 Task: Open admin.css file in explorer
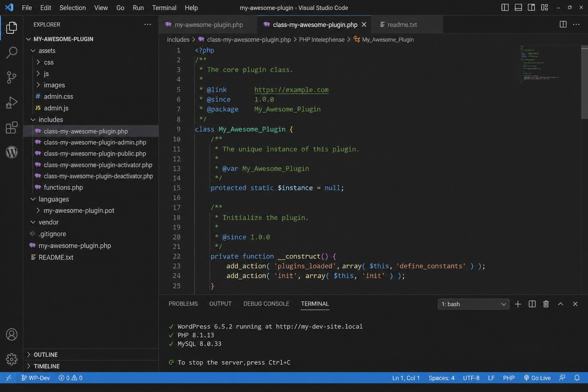pos(91,96)
